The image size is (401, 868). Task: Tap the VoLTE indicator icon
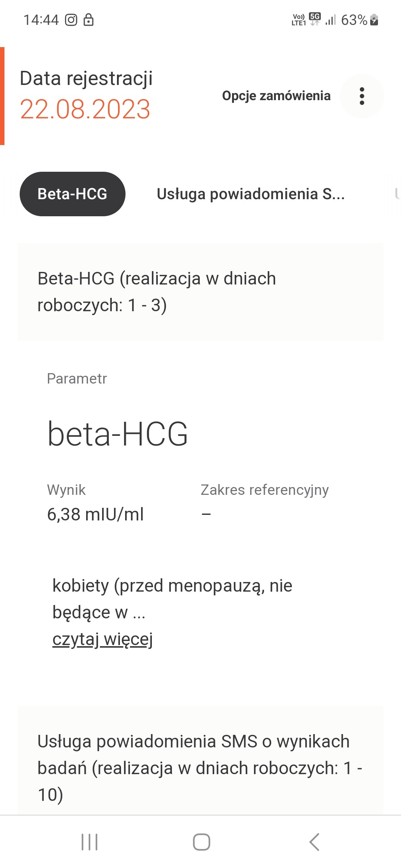click(x=299, y=20)
